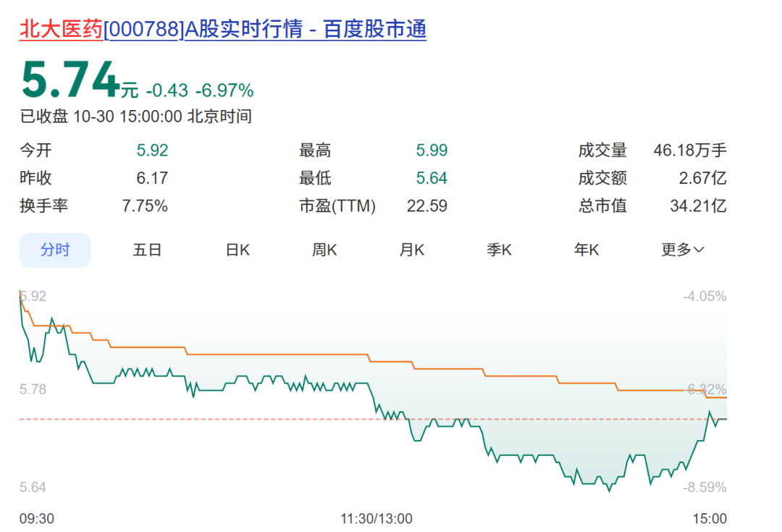The width and height of the screenshot is (782, 532).
Task: Show the 年K chart tab
Action: pyautogui.click(x=586, y=250)
